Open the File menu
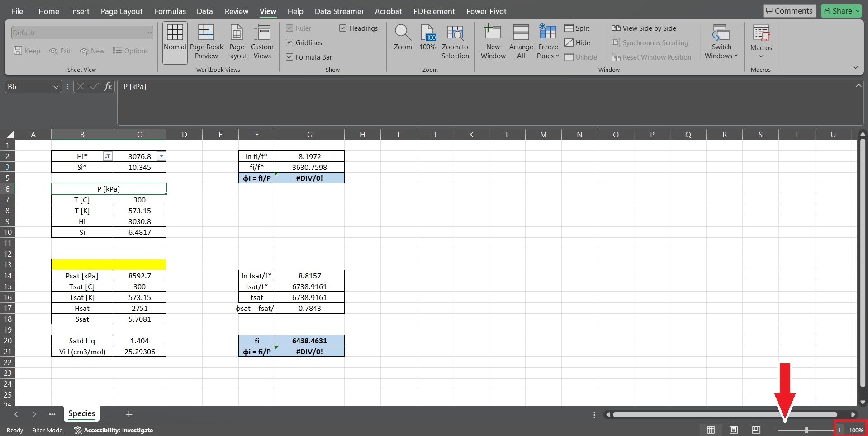Image resolution: width=868 pixels, height=436 pixels. pyautogui.click(x=17, y=11)
